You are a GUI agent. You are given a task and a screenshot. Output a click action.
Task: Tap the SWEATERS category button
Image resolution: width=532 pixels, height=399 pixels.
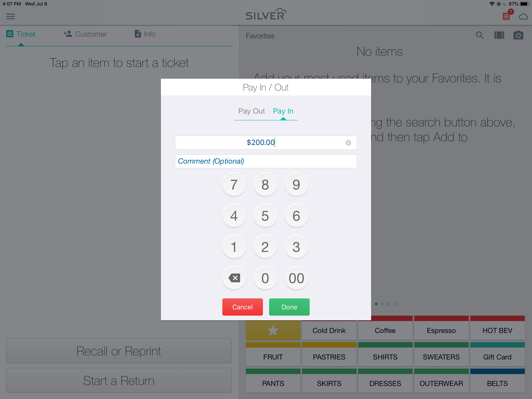tap(441, 357)
